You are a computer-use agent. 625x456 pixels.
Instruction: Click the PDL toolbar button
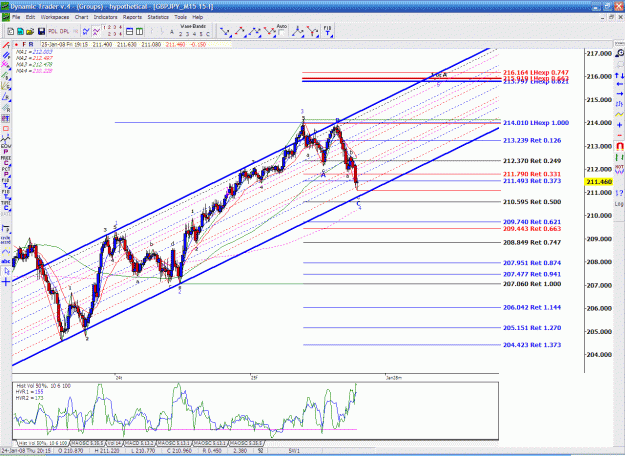point(53,31)
